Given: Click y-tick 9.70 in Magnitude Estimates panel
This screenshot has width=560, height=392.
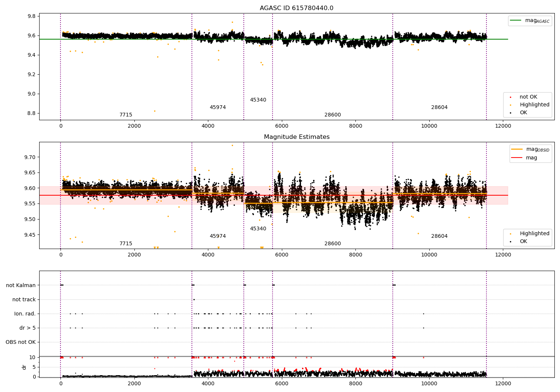Looking at the screenshot, I should 30,158.
